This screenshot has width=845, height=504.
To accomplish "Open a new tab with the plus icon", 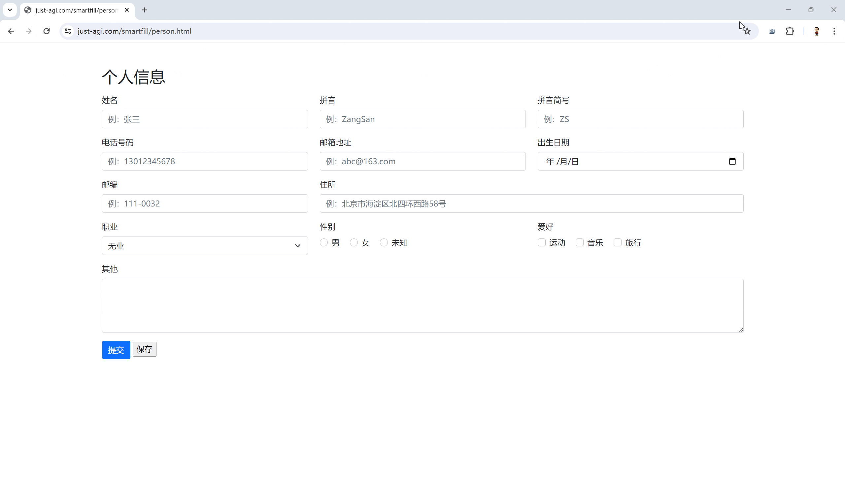I will (x=145, y=10).
